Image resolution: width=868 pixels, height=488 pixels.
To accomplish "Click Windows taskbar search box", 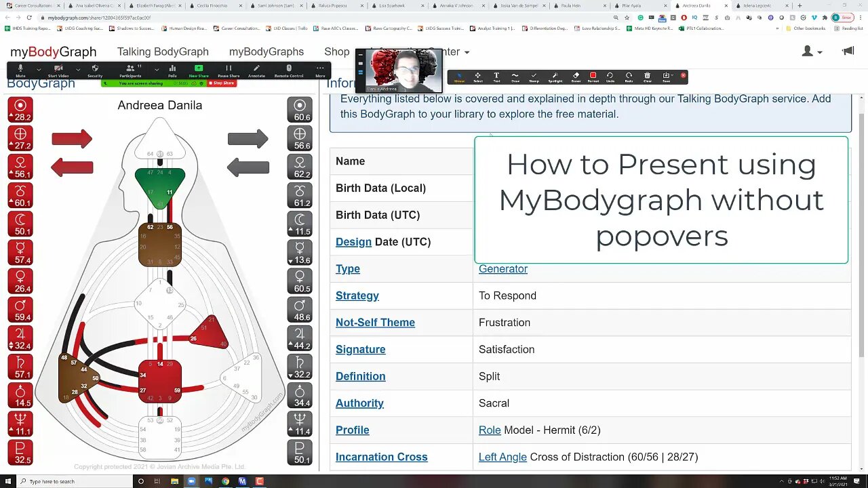I will 75,481.
